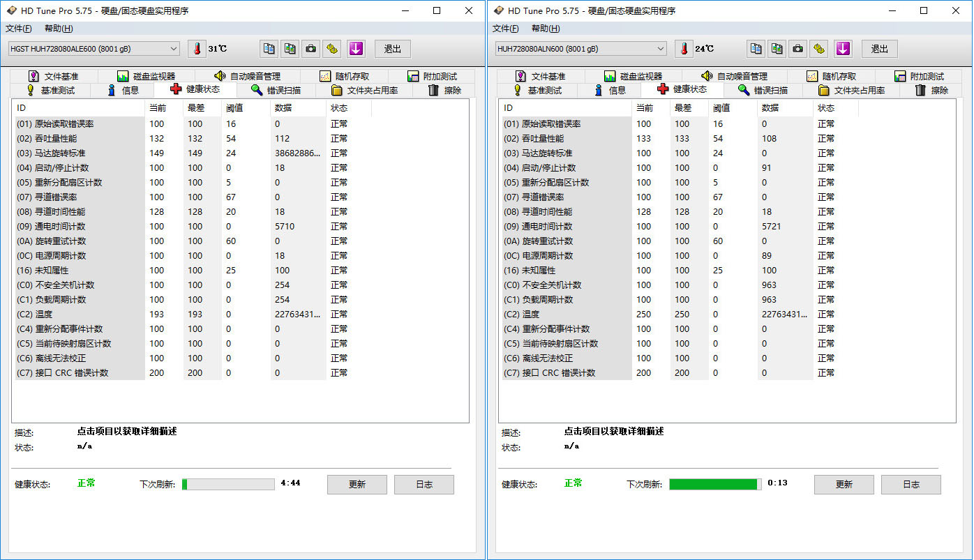The image size is (974, 560).
Task: Copy results as text to clipboard
Action: point(269,49)
